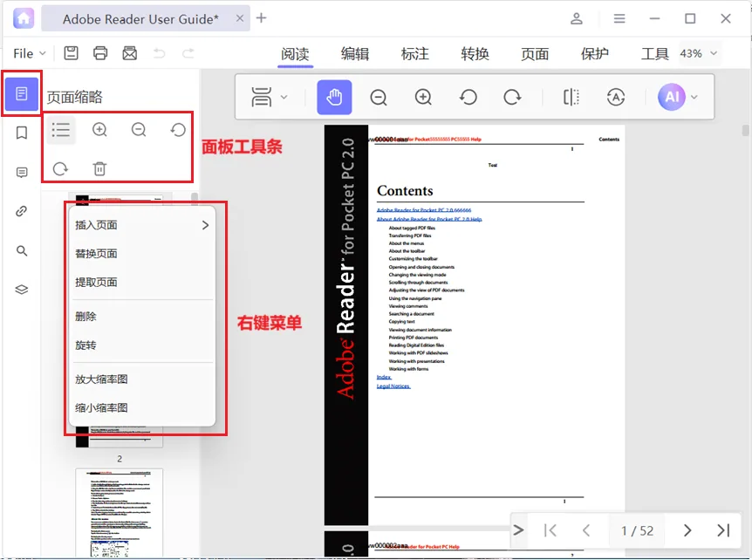Zoom out with the reading toolbar minus
The image size is (752, 560).
[x=379, y=98]
